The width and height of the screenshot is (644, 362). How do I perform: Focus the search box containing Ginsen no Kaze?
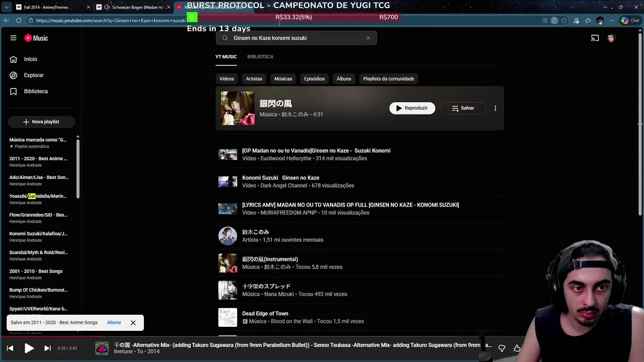296,38
